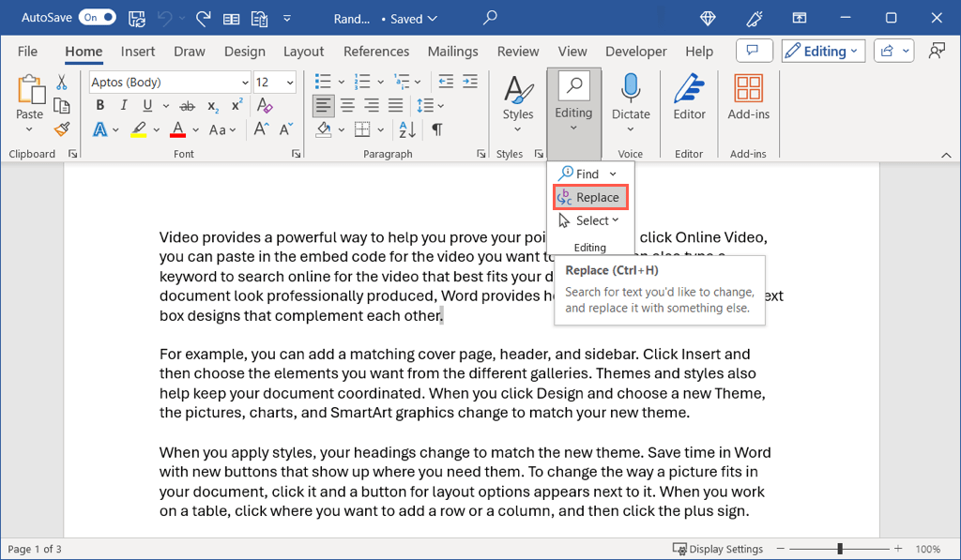Expand the font name combo box
The image size is (961, 560).
click(x=245, y=83)
